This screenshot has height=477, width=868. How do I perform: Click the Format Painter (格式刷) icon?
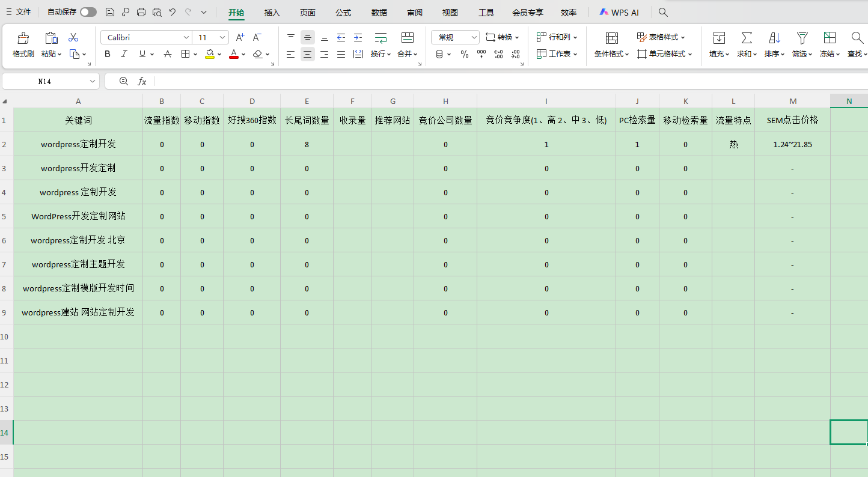click(x=23, y=38)
